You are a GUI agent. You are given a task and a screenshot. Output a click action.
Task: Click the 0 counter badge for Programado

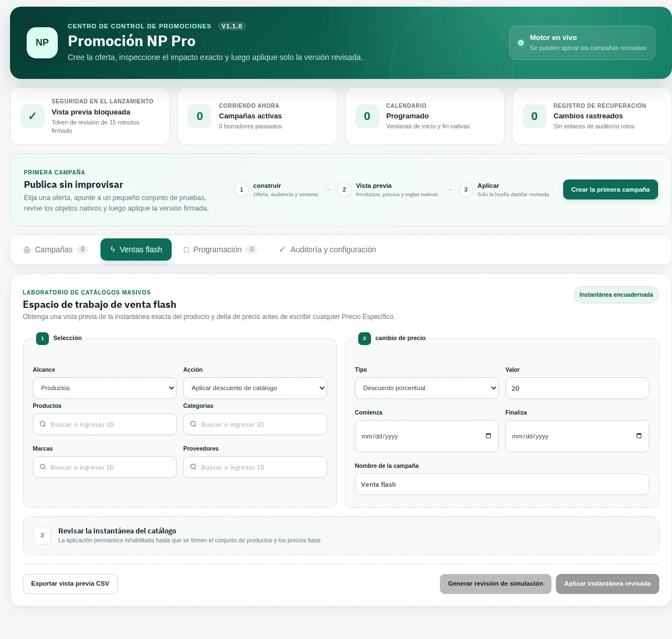(367, 116)
